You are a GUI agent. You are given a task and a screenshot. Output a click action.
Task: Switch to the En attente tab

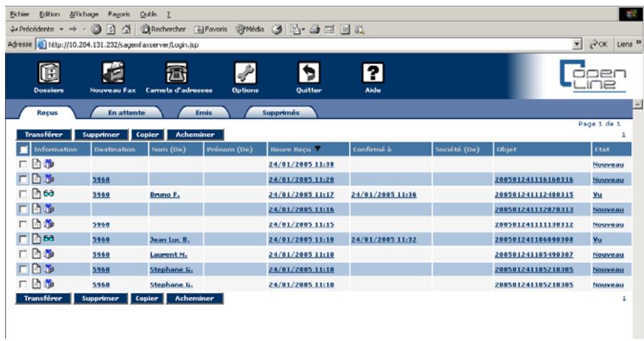127,112
